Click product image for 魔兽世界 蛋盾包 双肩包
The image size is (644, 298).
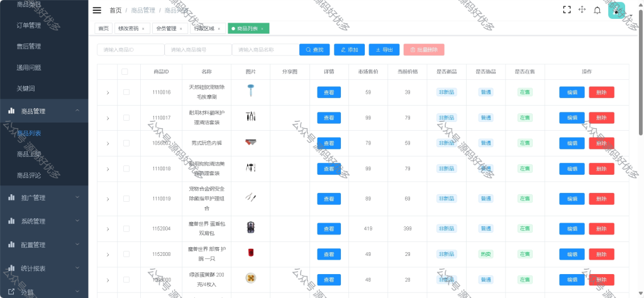tap(250, 227)
